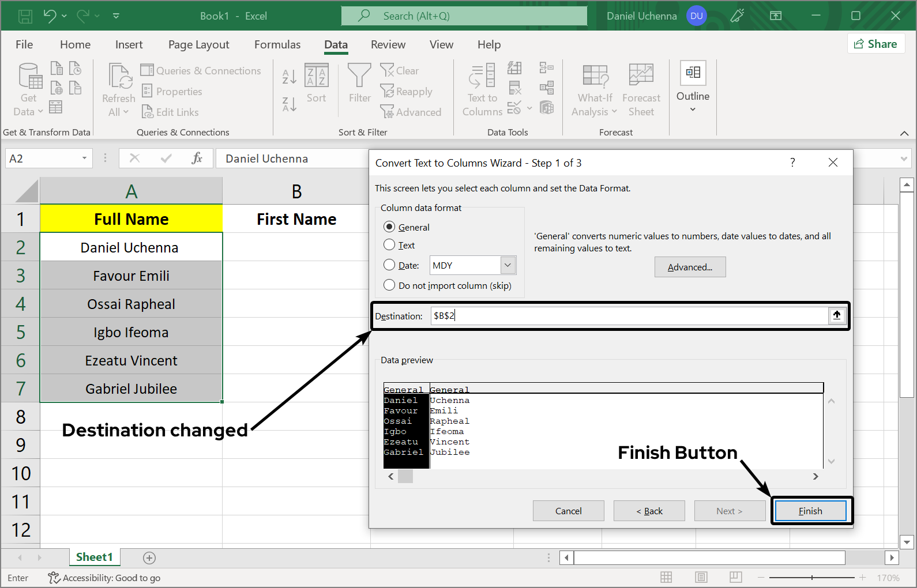Click the Save icon in title bar
The width and height of the screenshot is (917, 588).
pyautogui.click(x=25, y=16)
